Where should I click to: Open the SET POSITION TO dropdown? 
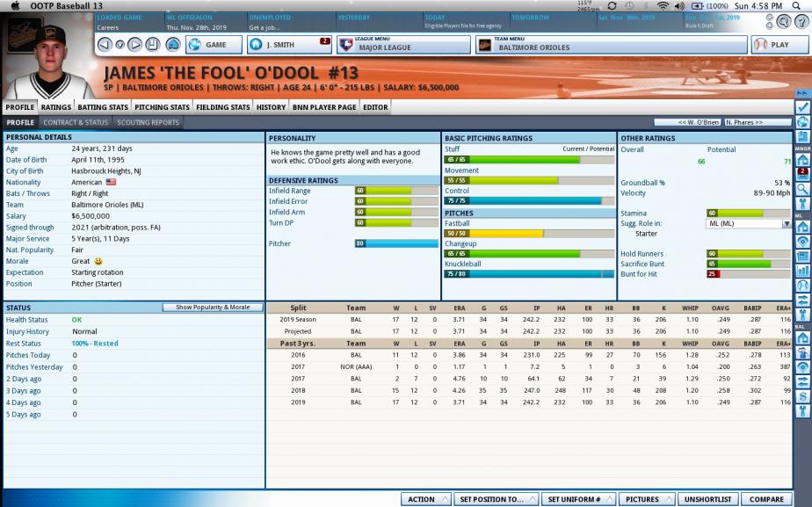(x=496, y=499)
